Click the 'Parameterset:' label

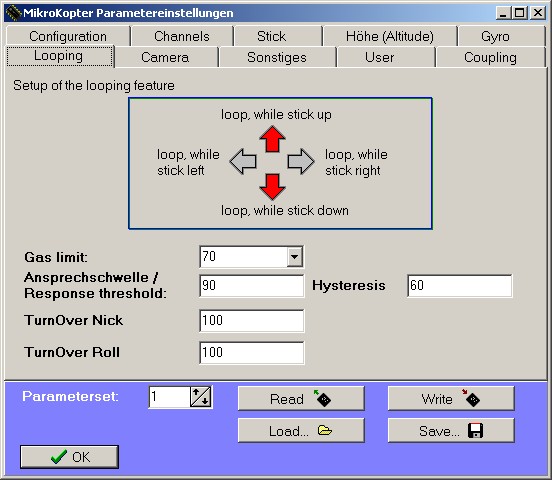tap(70, 397)
